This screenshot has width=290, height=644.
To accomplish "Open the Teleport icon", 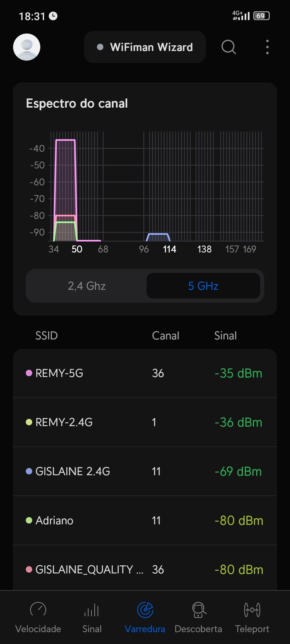I will click(252, 610).
